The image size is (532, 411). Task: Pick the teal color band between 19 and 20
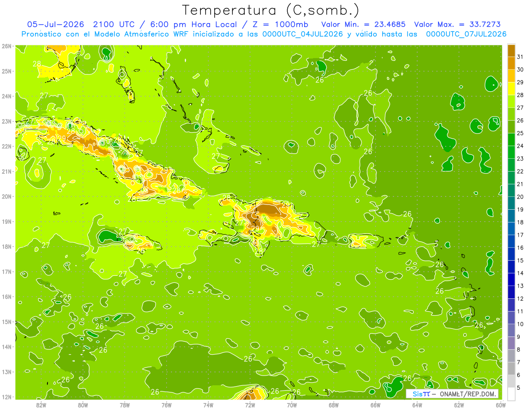pyautogui.click(x=511, y=203)
